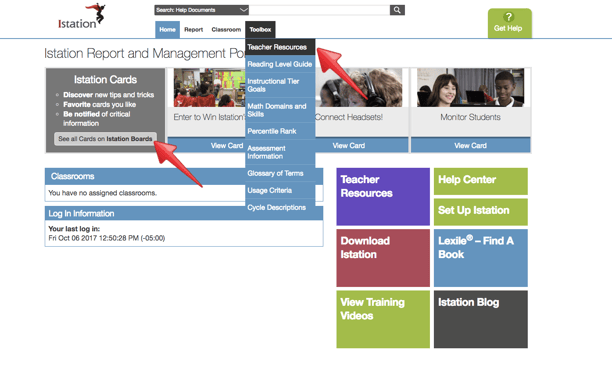
Task: Click the last log in date text
Action: coord(107,238)
